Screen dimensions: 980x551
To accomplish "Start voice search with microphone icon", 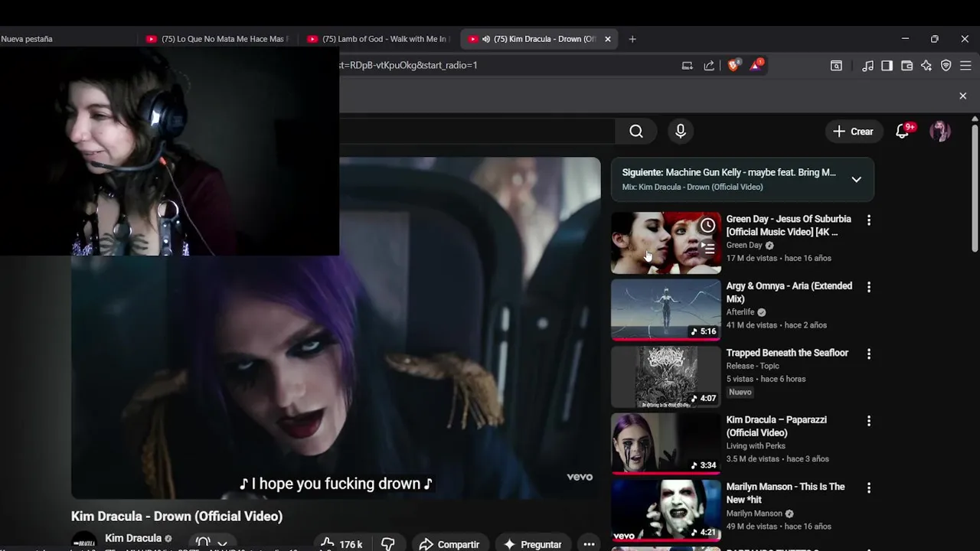I will pos(681,132).
